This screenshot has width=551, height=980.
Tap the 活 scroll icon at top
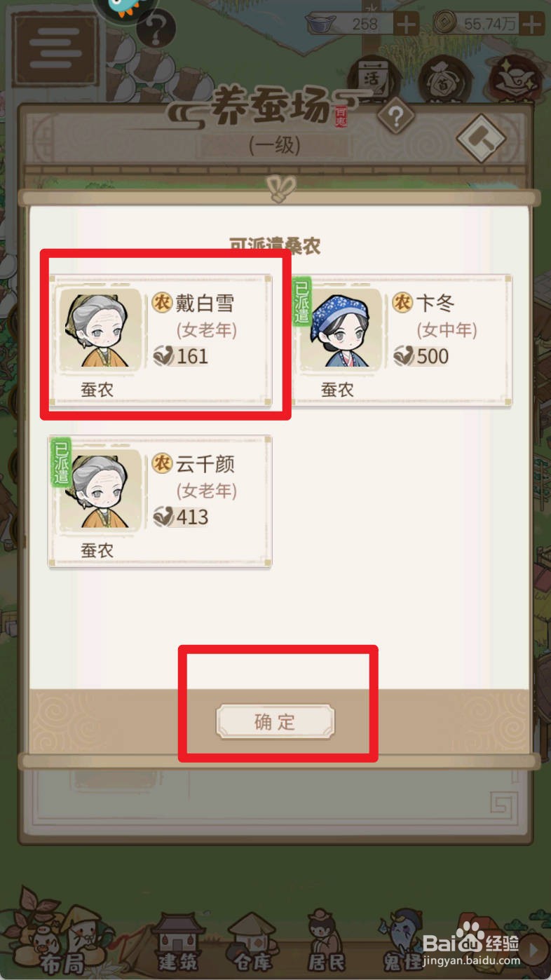click(373, 79)
